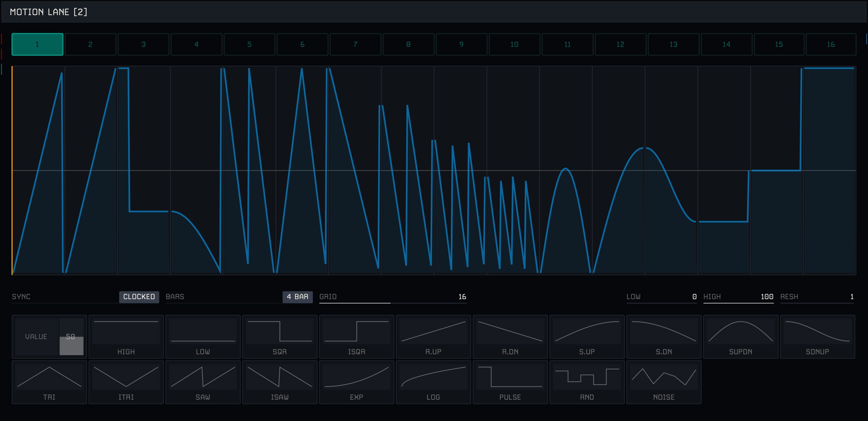This screenshot has width=868, height=421.
Task: Switch to step tab 2
Action: [x=90, y=44]
